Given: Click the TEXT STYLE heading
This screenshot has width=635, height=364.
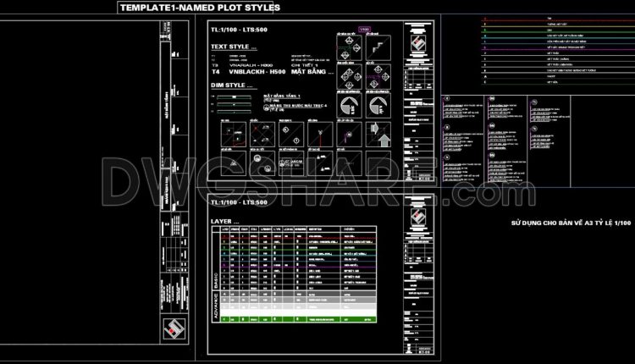Looking at the screenshot, I should click(x=234, y=47).
